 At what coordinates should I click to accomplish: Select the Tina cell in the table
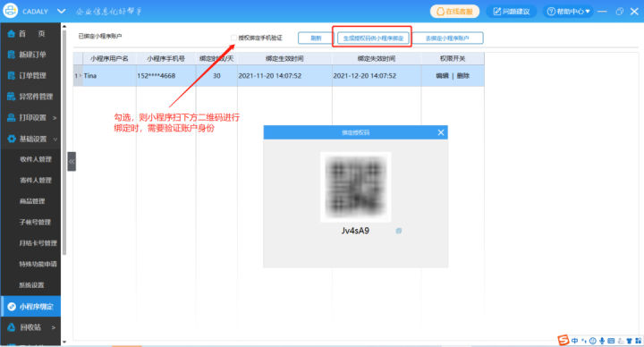pos(110,75)
